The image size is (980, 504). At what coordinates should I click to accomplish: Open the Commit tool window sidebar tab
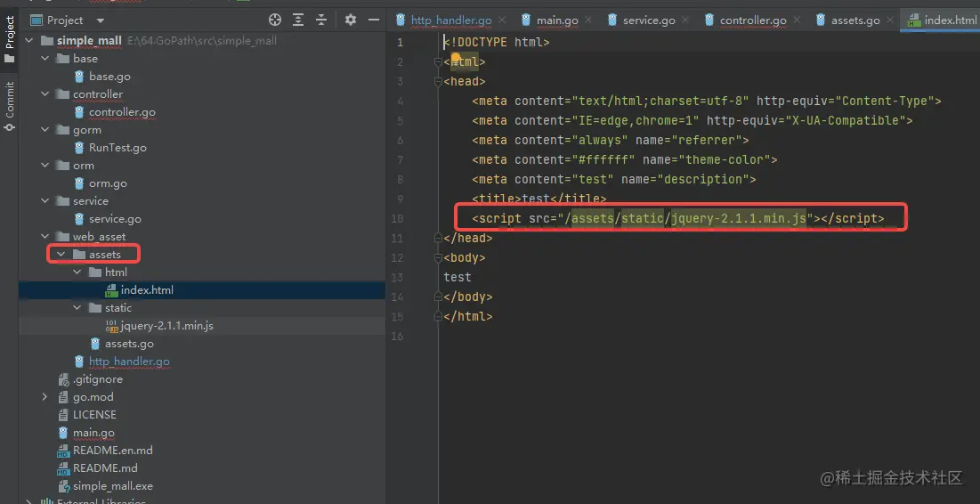coord(10,105)
